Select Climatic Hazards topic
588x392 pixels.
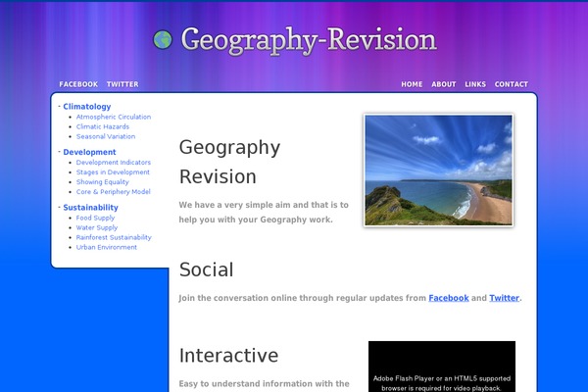pos(103,126)
